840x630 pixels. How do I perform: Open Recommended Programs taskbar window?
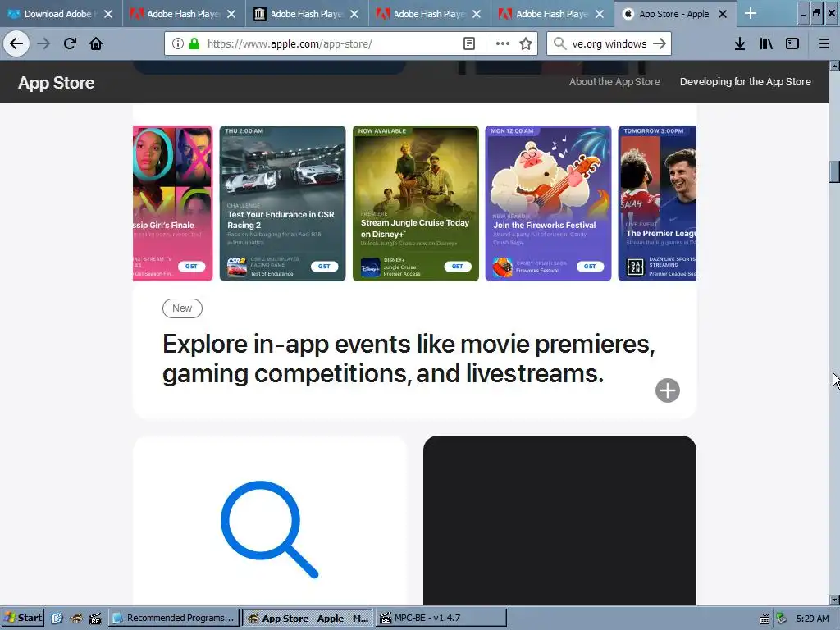(x=173, y=618)
